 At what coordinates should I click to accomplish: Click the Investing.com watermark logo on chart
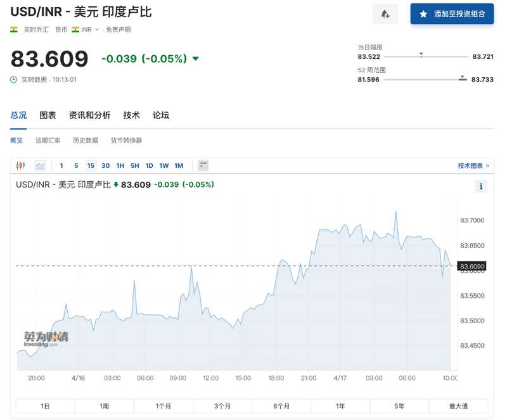pyautogui.click(x=46, y=339)
